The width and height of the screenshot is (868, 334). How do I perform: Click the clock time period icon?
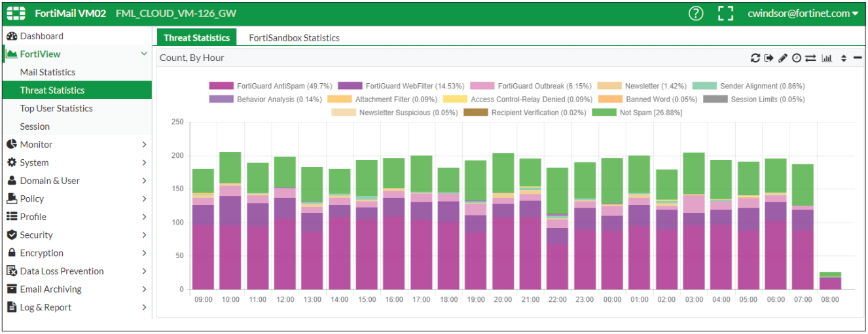797,58
